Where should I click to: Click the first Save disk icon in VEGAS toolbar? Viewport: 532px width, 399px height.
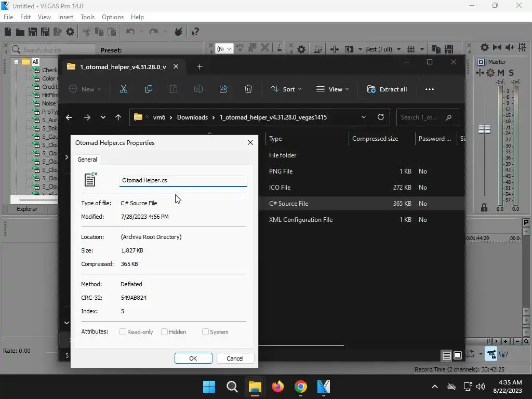coord(33,32)
